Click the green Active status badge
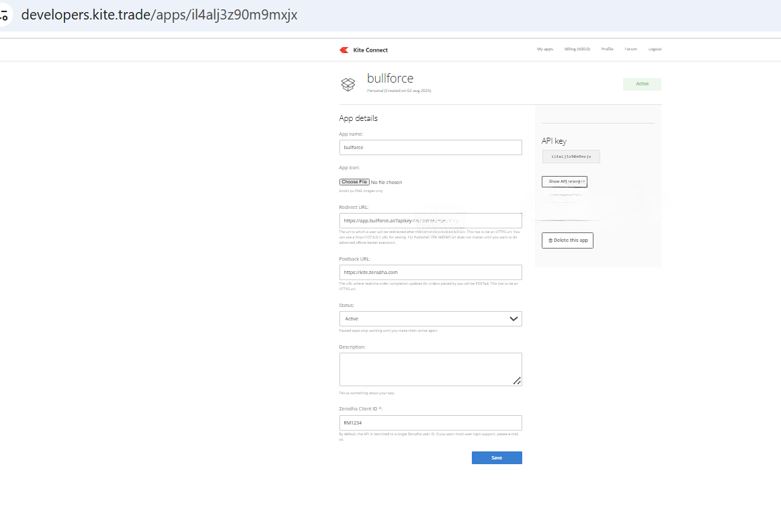Screen dimensions: 781x532 pos(642,84)
